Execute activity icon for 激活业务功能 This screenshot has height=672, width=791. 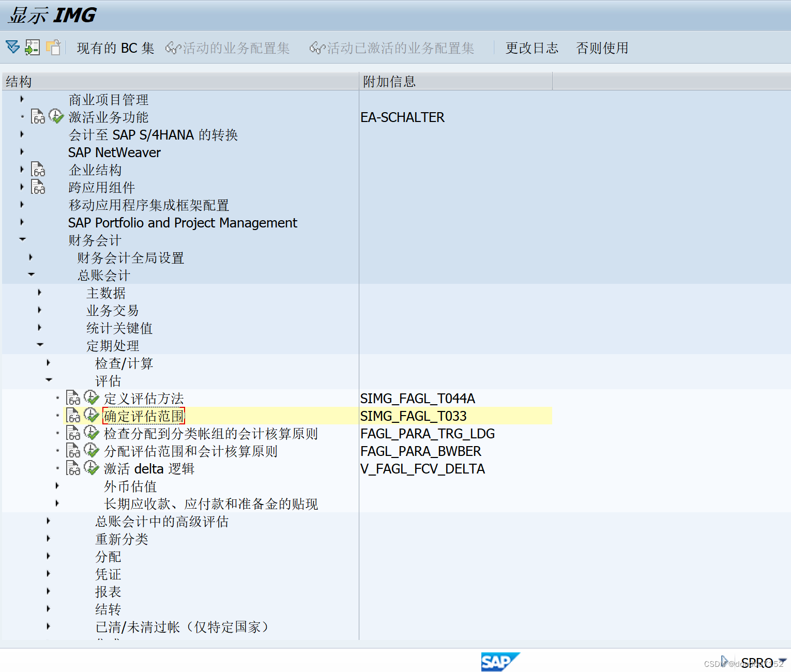pos(56,116)
